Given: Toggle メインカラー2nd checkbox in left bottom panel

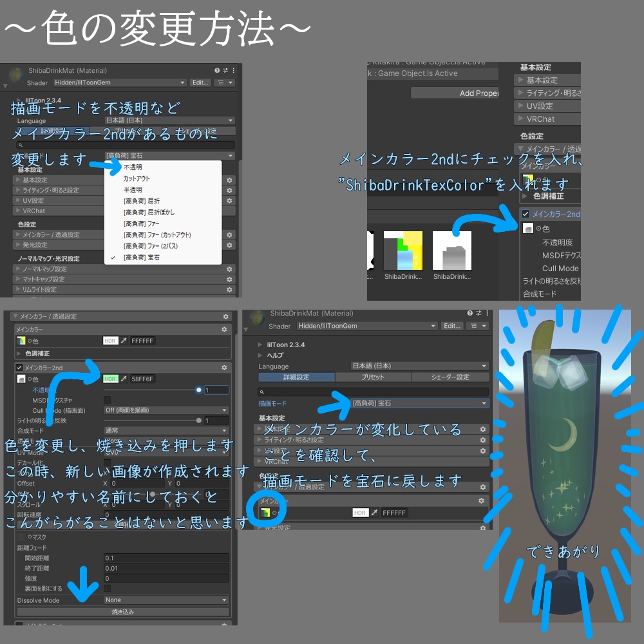Looking at the screenshot, I should (19, 368).
